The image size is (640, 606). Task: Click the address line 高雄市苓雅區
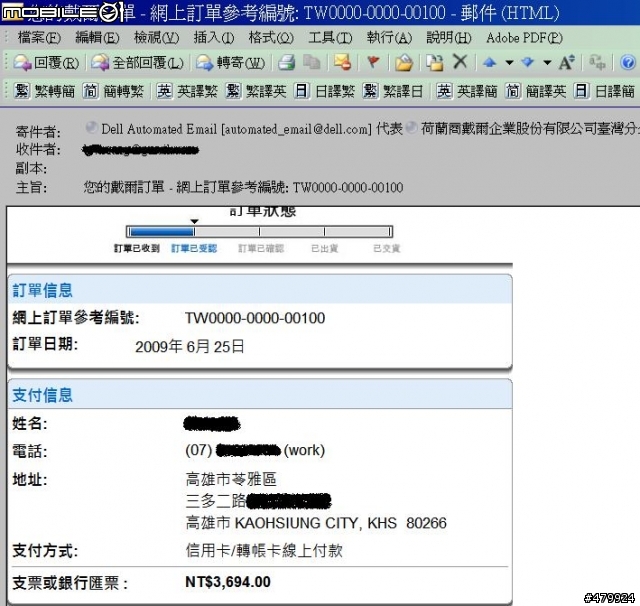tap(231, 479)
